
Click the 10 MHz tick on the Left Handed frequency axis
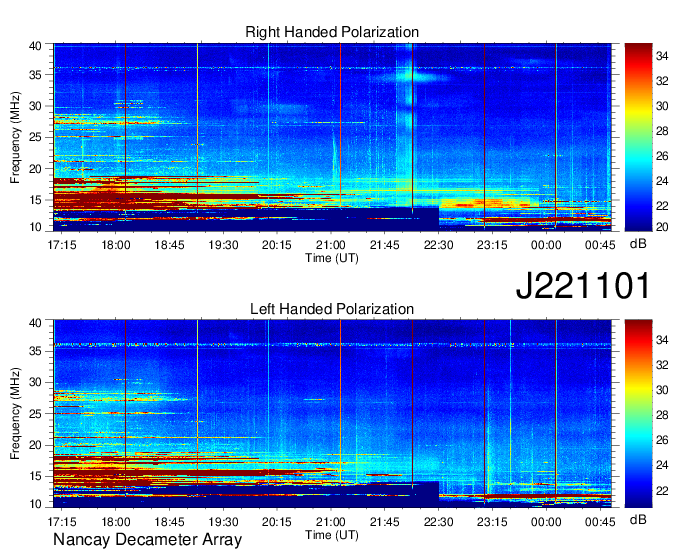coord(36,504)
